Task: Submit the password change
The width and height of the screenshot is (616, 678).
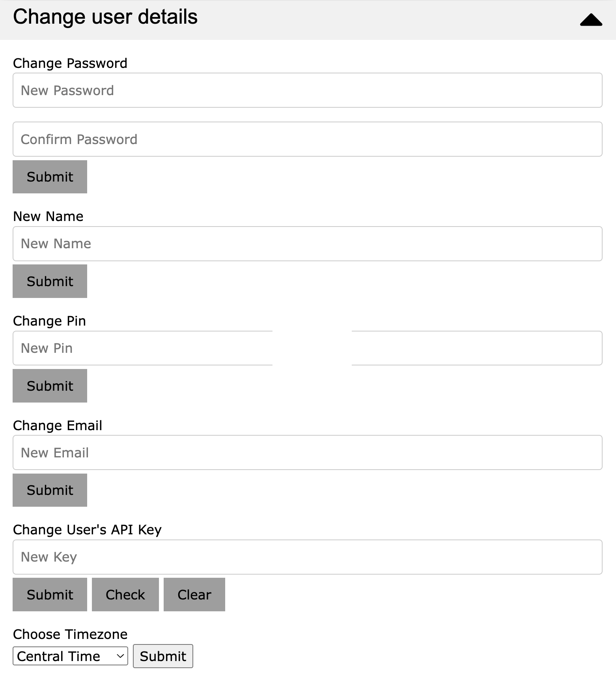Action: (50, 176)
